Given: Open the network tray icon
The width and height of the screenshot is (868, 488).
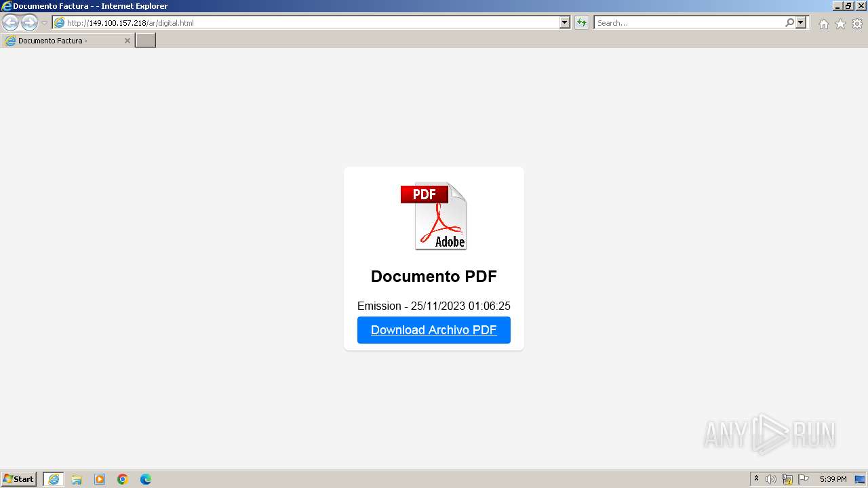Looking at the screenshot, I should tap(787, 479).
